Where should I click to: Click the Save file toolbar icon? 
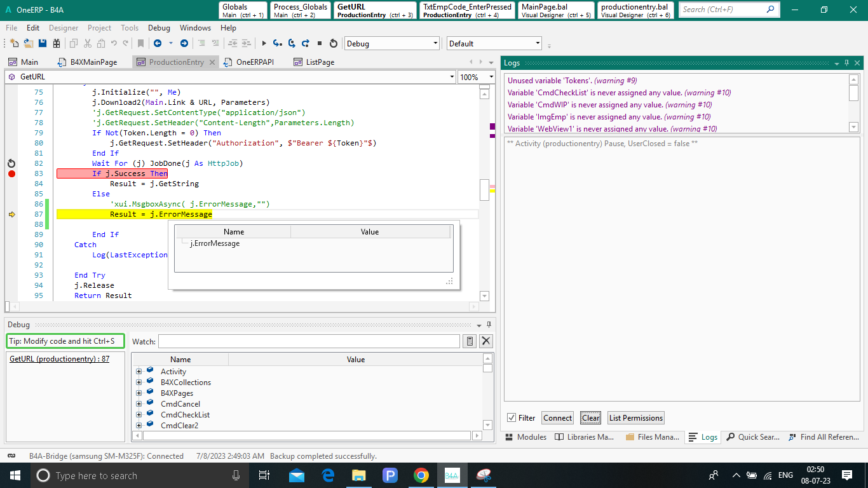43,43
